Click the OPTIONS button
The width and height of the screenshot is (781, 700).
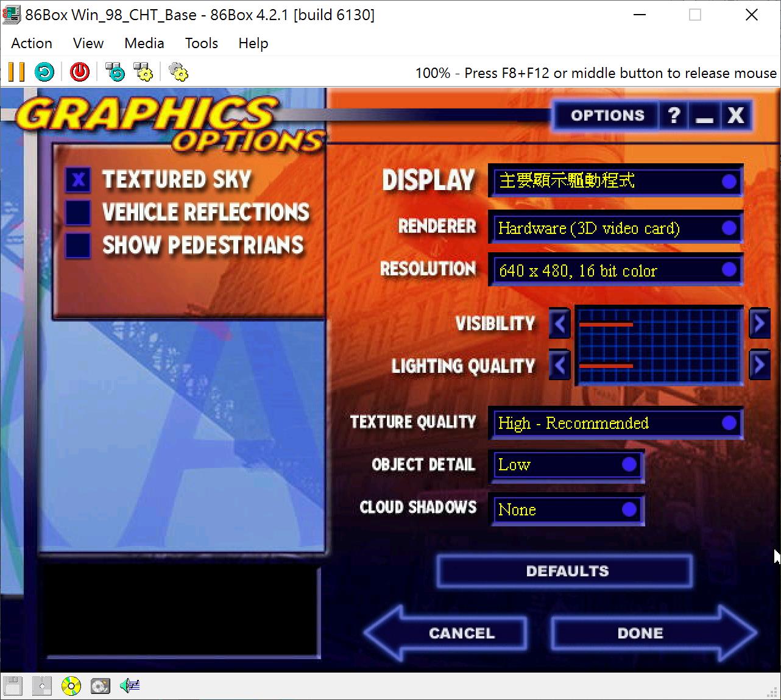click(607, 115)
